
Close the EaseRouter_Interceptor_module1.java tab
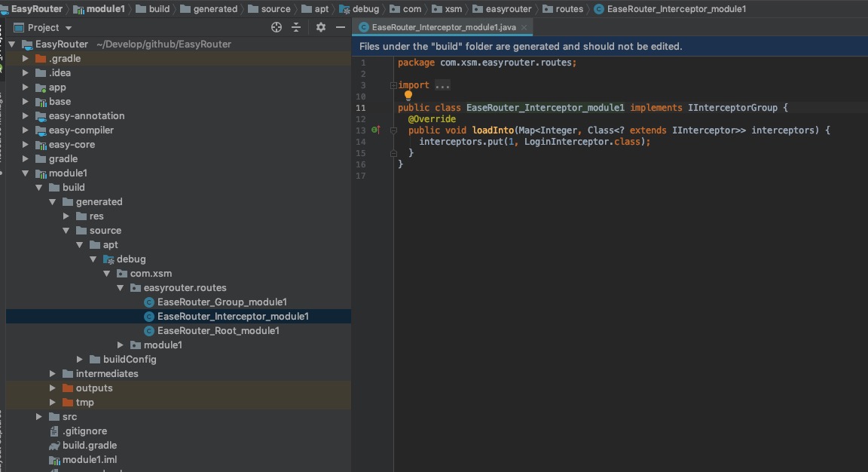tap(524, 27)
